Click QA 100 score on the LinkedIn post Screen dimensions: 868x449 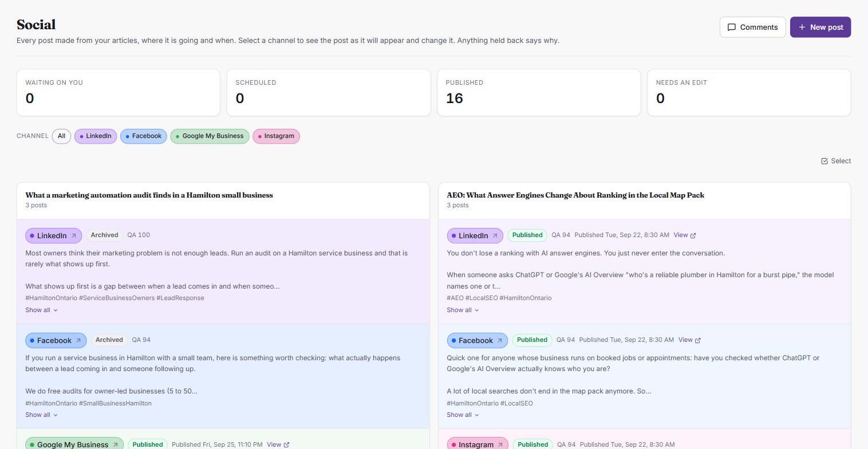coord(139,235)
